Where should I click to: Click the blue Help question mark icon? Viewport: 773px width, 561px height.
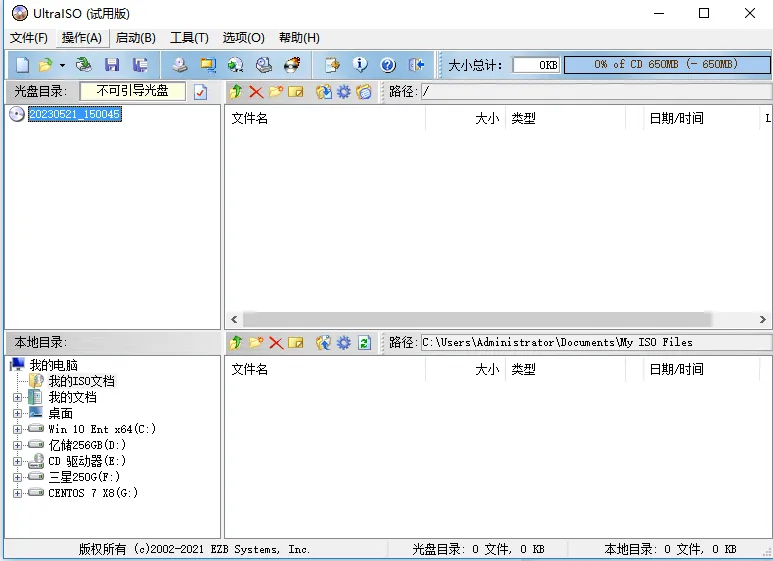388,65
